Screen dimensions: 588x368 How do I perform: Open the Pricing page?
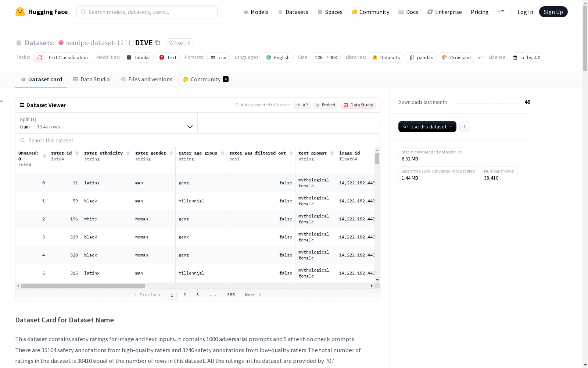click(480, 12)
